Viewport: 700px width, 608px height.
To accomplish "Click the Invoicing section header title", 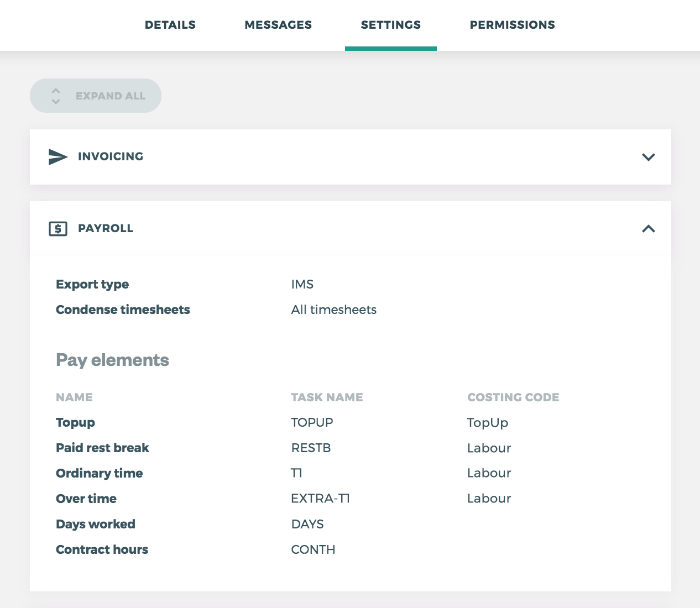I will click(111, 157).
